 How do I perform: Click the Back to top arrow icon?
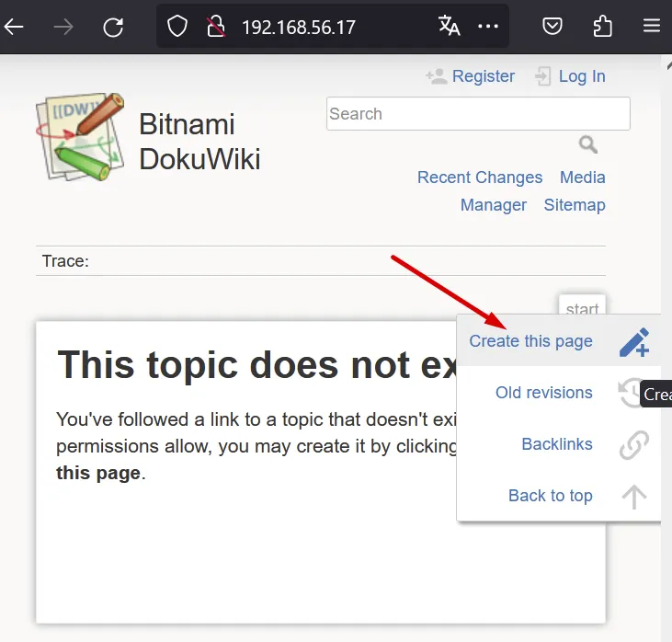(633, 497)
